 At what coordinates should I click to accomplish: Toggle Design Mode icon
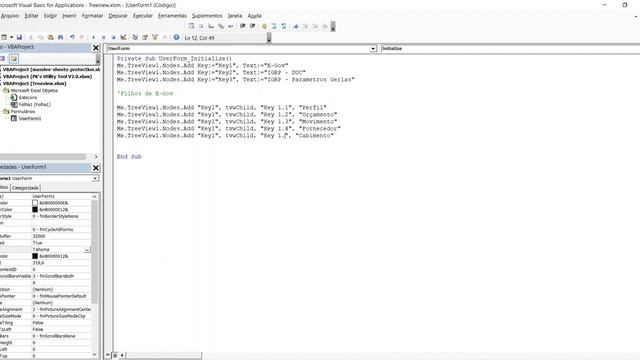[x=123, y=37]
